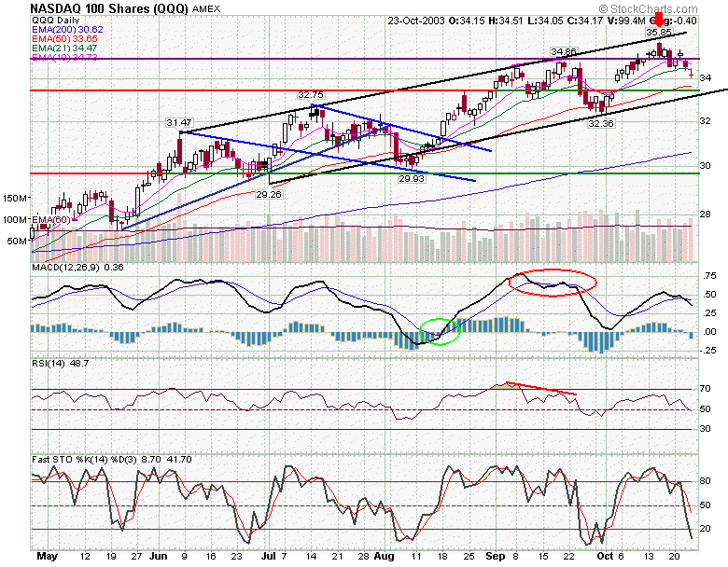Click the 50M volume axis label
Image resolution: width=728 pixels, height=567 pixels.
tap(17, 242)
